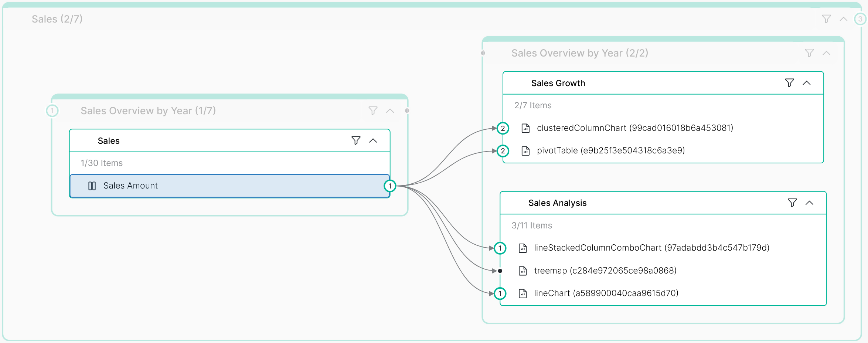Viewport: 868px width, 343px height.
Task: Open filter on the outer Sales container
Action: pyautogui.click(x=826, y=19)
